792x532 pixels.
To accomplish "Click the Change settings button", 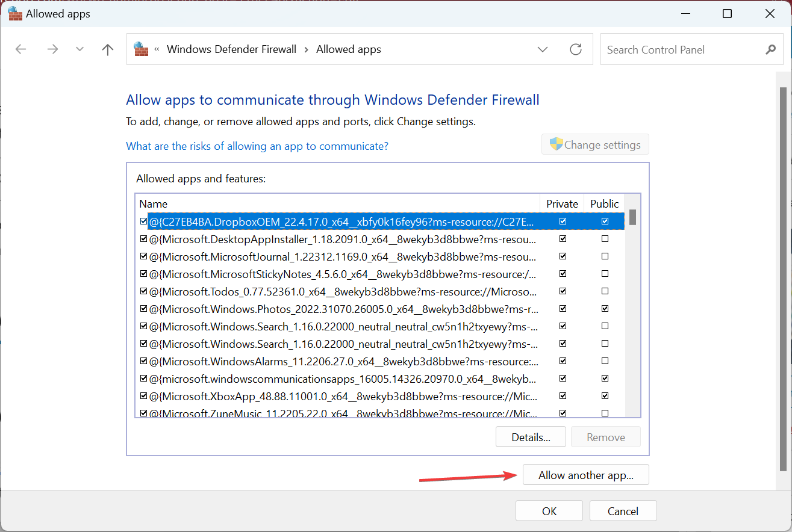I will point(595,144).
